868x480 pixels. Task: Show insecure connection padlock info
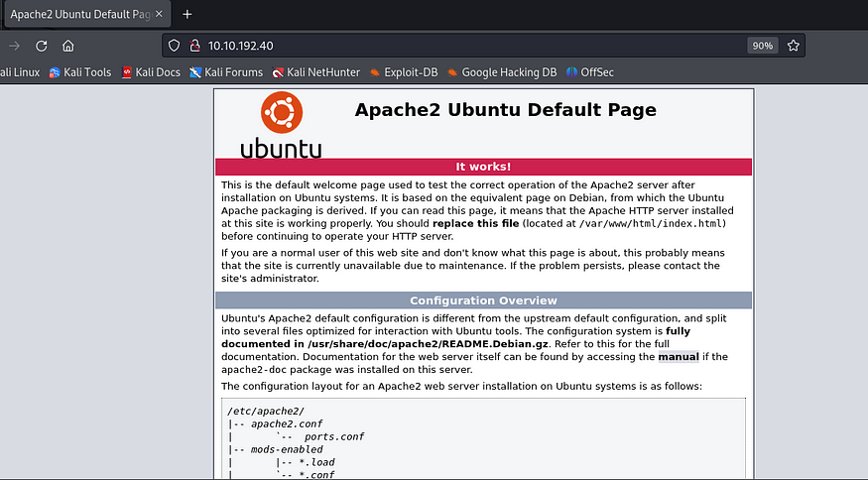194,46
